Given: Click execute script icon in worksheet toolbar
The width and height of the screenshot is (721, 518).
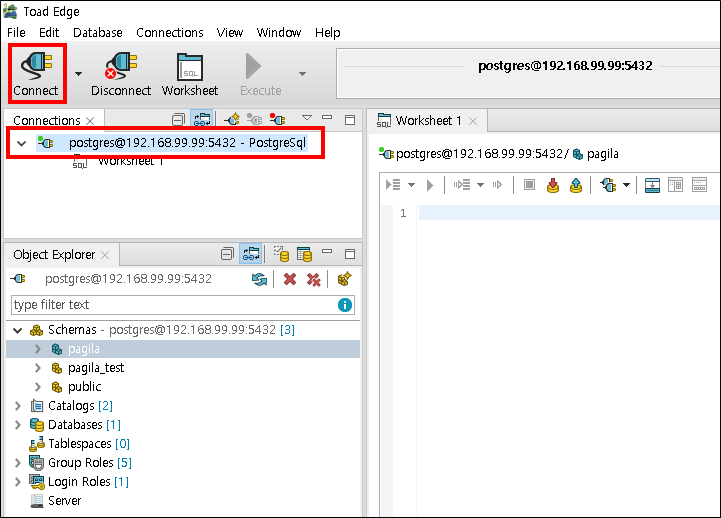Looking at the screenshot, I should point(393,185).
